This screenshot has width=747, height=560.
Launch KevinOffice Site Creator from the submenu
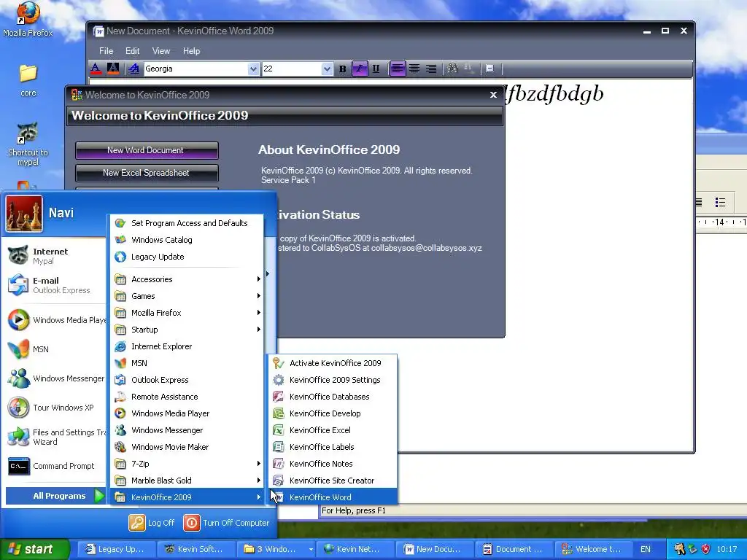[333, 481]
